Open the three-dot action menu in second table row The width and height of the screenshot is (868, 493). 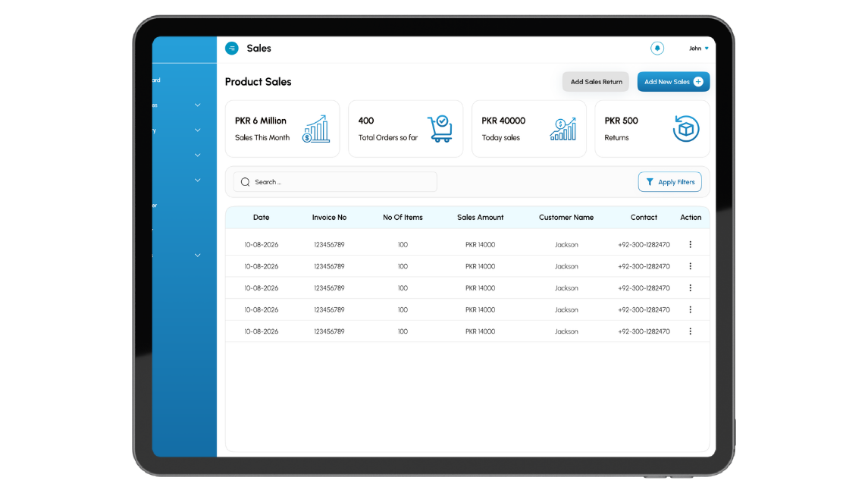click(x=691, y=266)
